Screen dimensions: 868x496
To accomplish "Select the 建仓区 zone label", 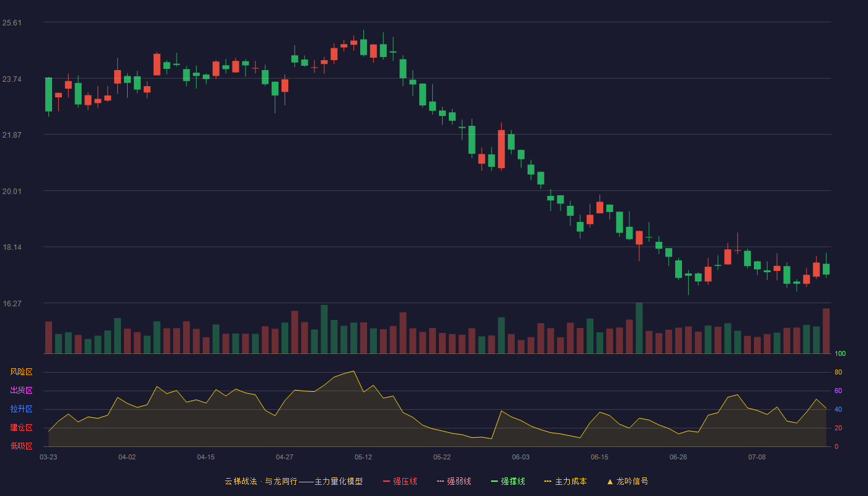I will click(x=21, y=428).
